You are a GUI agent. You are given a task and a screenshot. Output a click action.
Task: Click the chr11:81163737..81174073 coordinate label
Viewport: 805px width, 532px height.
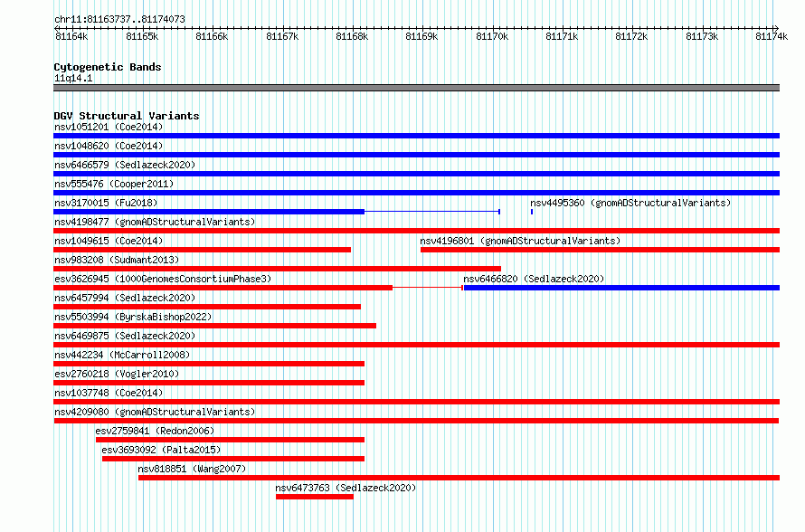tap(119, 19)
